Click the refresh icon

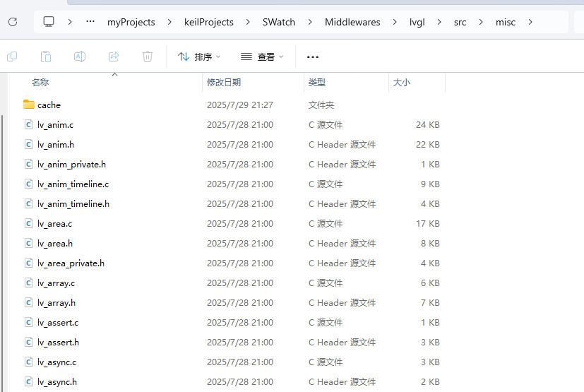[x=13, y=22]
